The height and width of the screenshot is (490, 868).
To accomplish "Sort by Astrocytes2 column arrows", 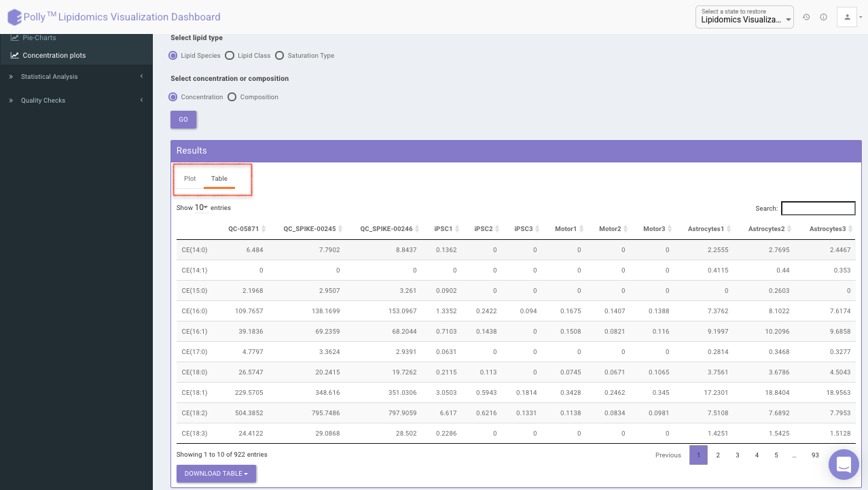I will click(790, 229).
